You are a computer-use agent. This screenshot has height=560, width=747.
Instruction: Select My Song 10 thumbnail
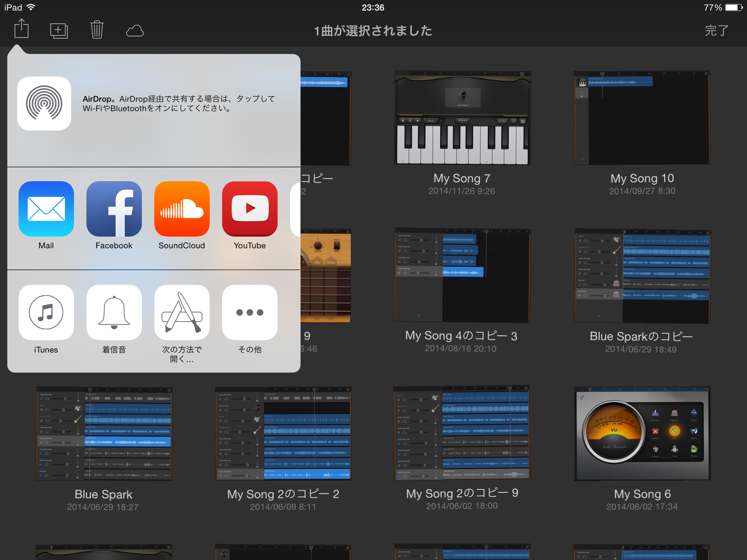click(642, 118)
